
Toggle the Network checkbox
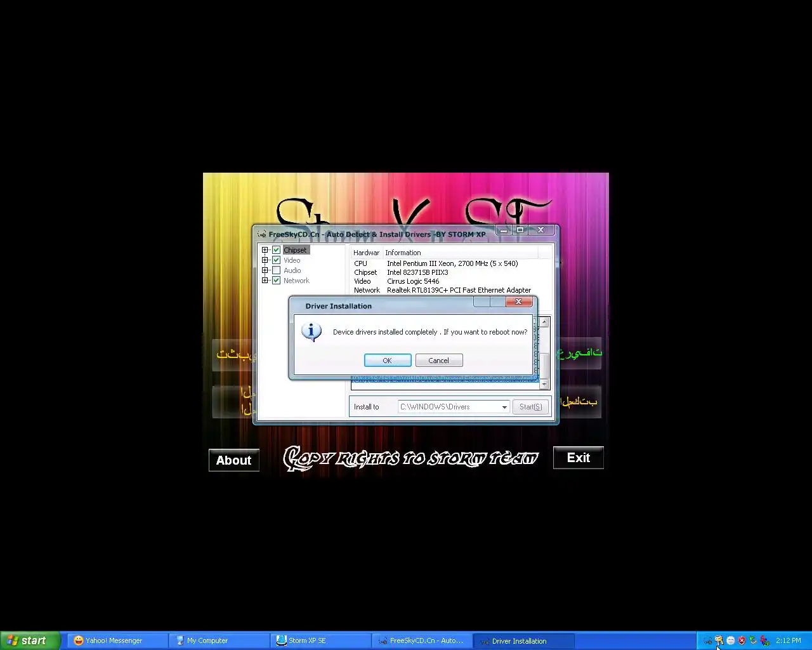(x=276, y=281)
